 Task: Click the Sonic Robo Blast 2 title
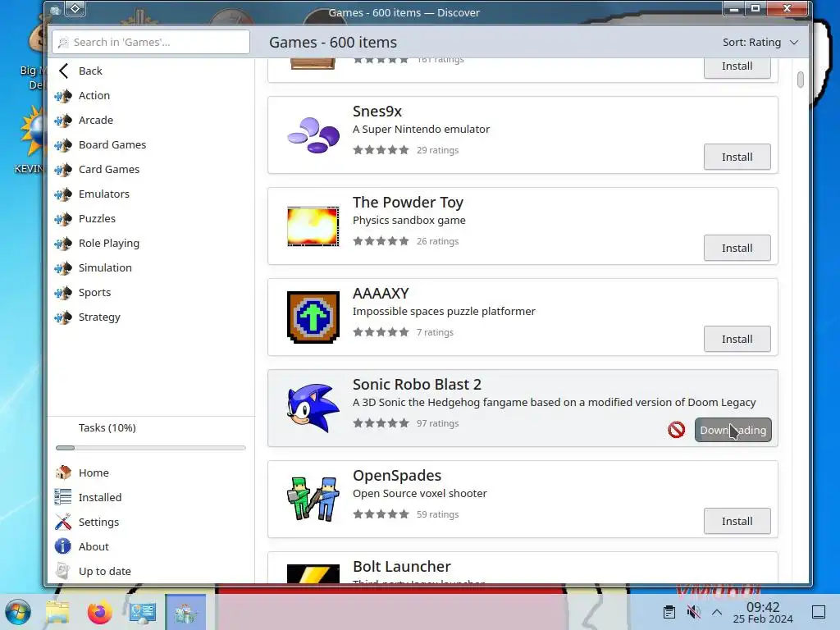coord(417,385)
